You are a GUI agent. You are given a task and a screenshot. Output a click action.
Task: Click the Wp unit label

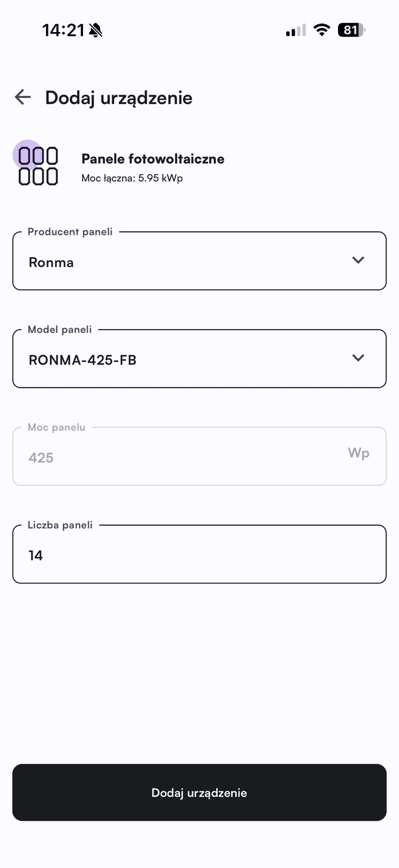click(x=359, y=453)
